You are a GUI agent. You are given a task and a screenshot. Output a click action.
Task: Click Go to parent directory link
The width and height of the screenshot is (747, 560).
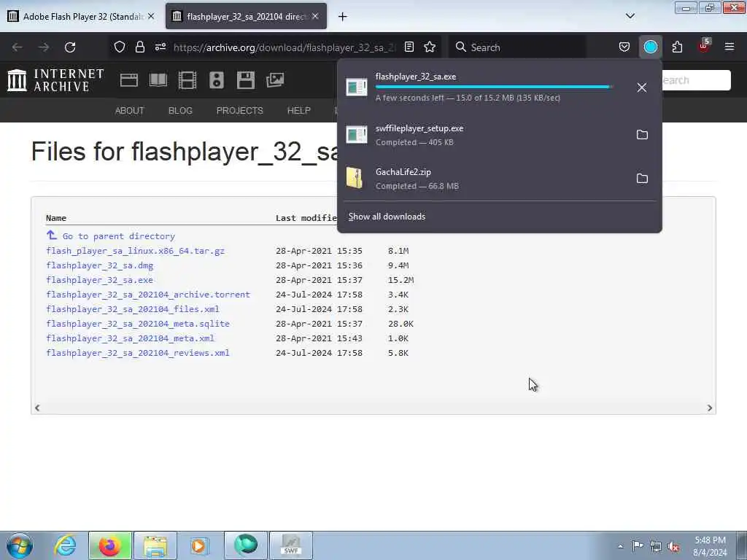tap(119, 236)
